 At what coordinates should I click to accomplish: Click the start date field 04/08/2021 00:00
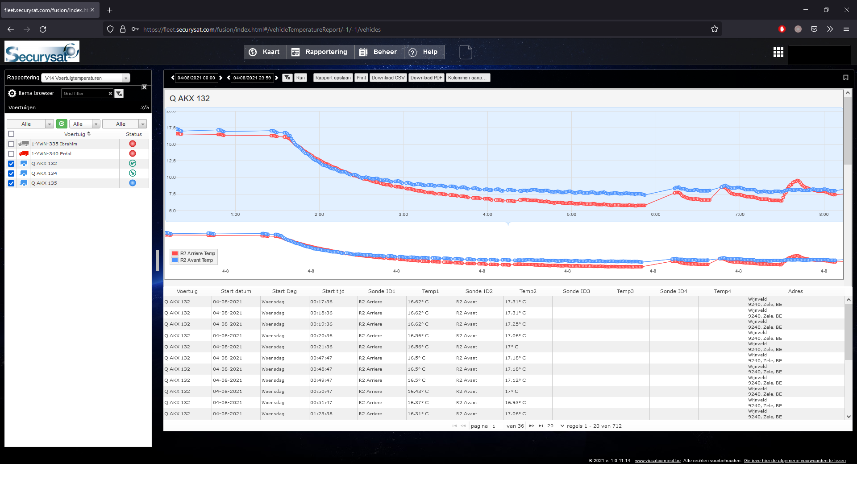pos(196,78)
